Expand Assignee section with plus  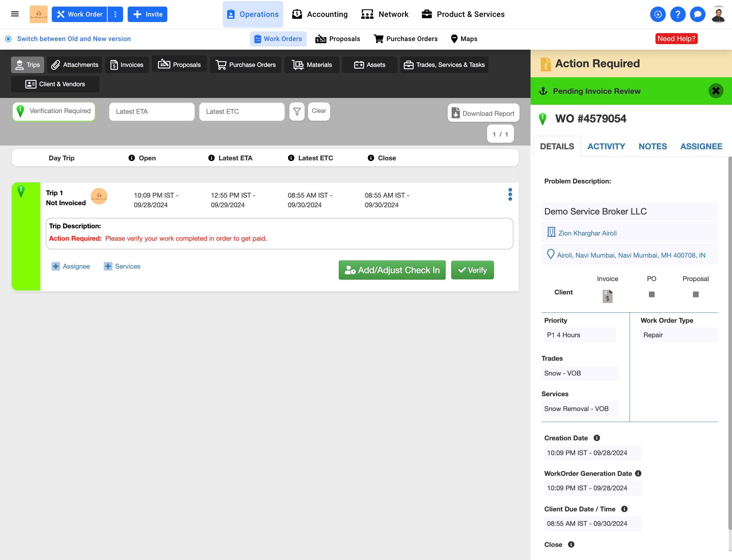56,266
